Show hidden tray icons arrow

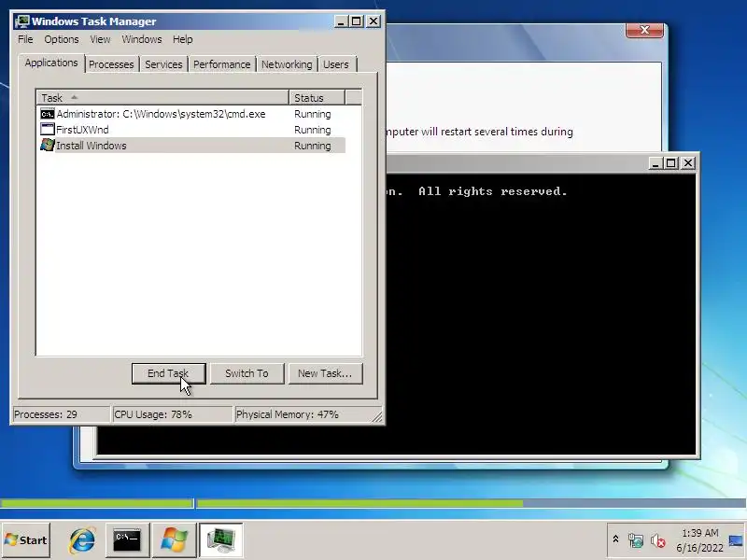coord(615,539)
